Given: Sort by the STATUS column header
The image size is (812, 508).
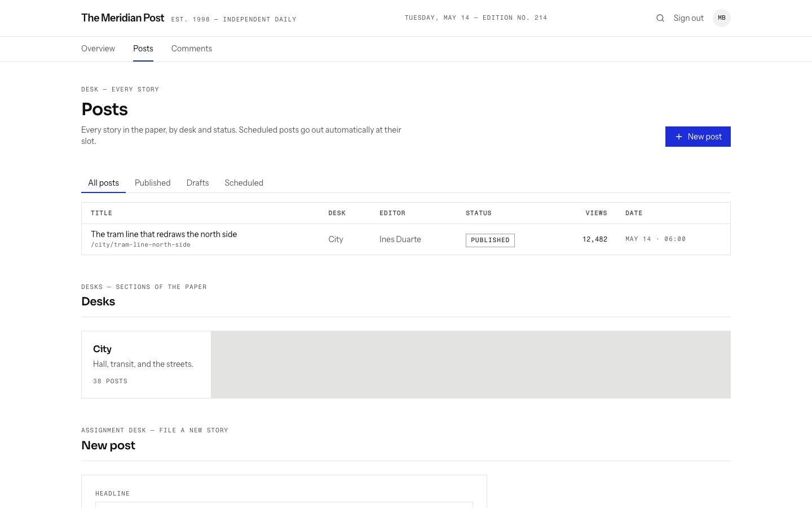Looking at the screenshot, I should tap(479, 213).
